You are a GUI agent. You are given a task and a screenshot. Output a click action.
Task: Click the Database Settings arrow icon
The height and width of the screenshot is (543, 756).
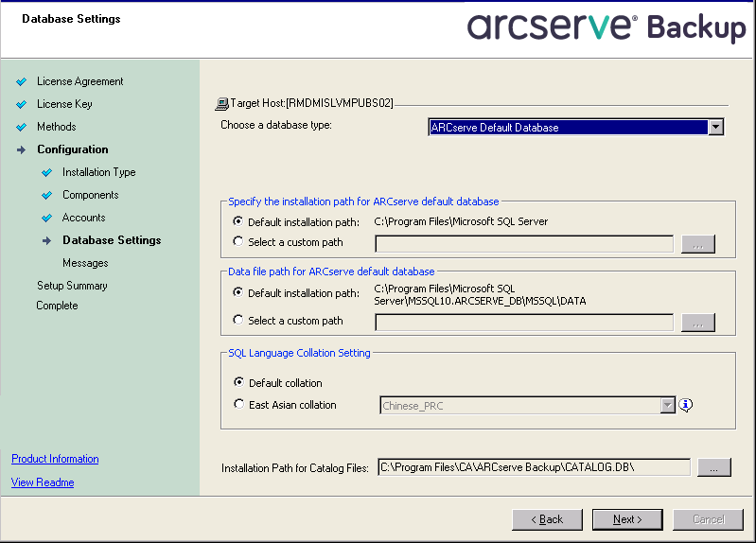point(46,240)
